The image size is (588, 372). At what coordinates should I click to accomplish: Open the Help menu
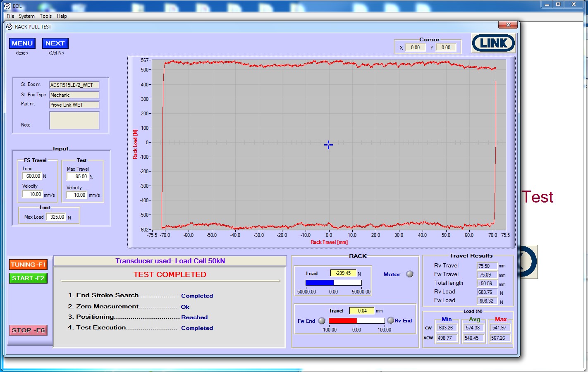pos(62,16)
